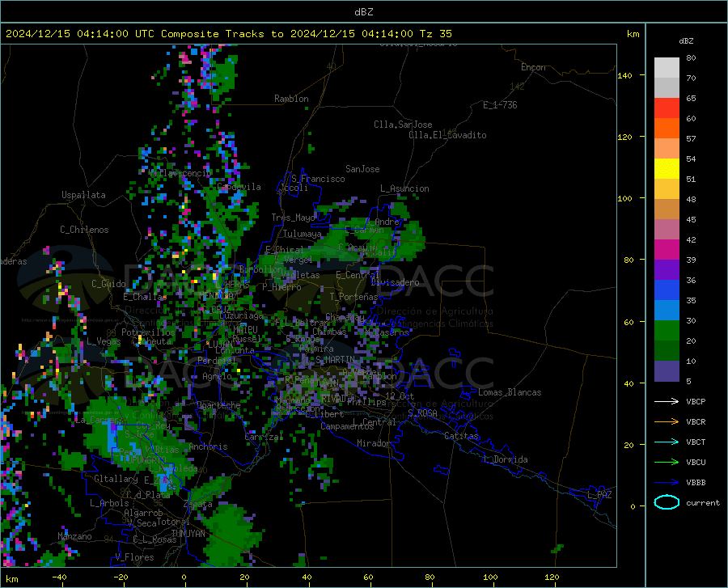
Task: Click the 'km' label at the bottom-left corner
Action: 11,579
